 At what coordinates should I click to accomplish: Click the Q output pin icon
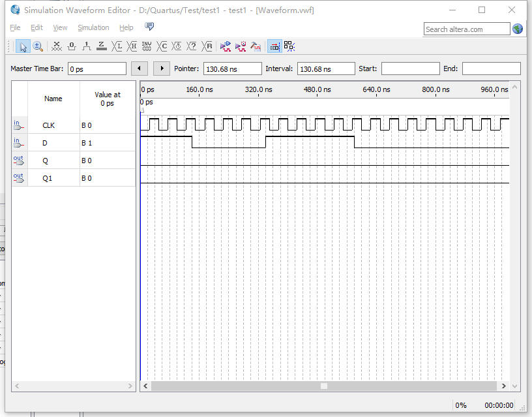click(18, 161)
